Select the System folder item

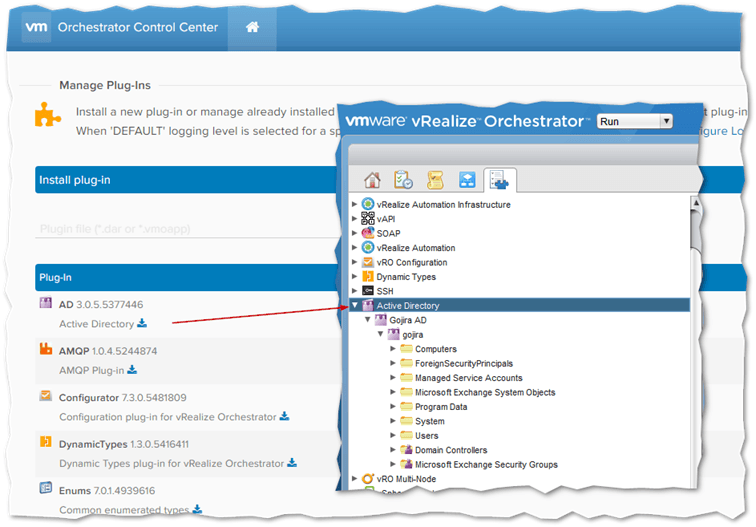[x=430, y=421]
